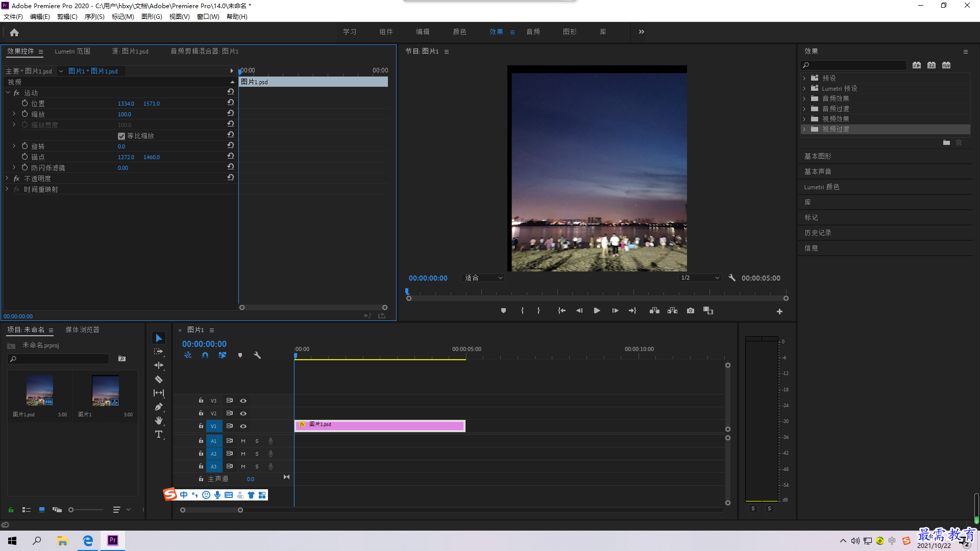Image resolution: width=980 pixels, height=551 pixels.
Task: Switch to Media Browser tab
Action: click(82, 330)
